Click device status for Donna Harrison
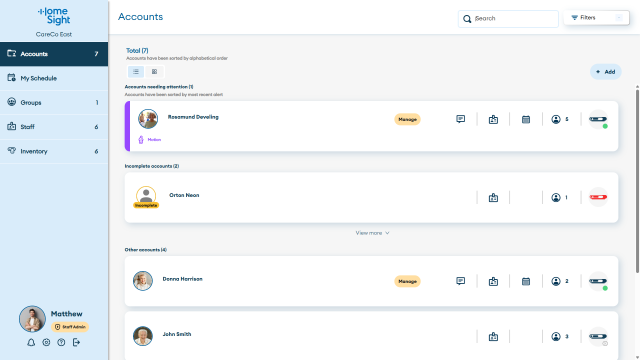The image size is (640, 360). pyautogui.click(x=598, y=281)
